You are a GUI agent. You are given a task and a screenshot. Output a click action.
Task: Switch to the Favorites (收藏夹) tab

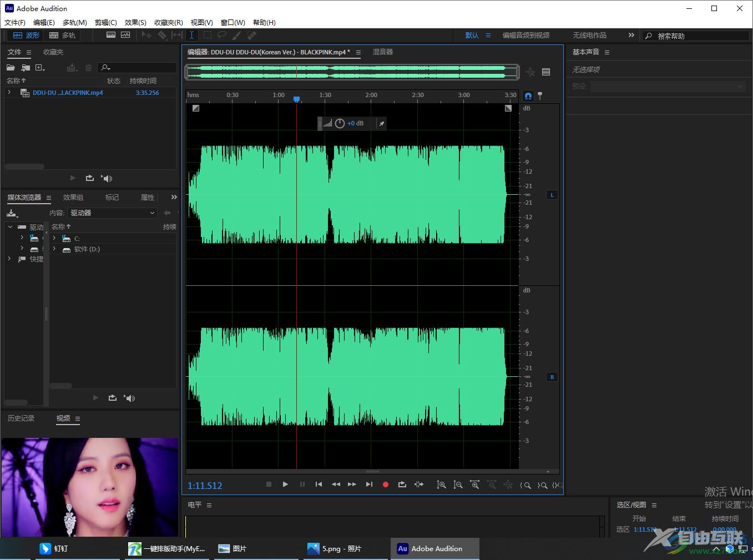click(53, 52)
